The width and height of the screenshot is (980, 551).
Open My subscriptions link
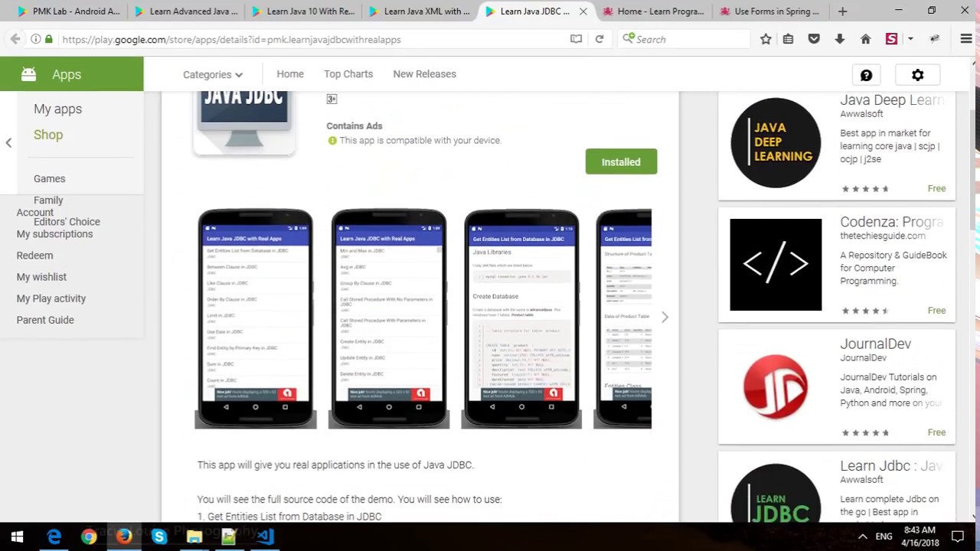(x=54, y=234)
